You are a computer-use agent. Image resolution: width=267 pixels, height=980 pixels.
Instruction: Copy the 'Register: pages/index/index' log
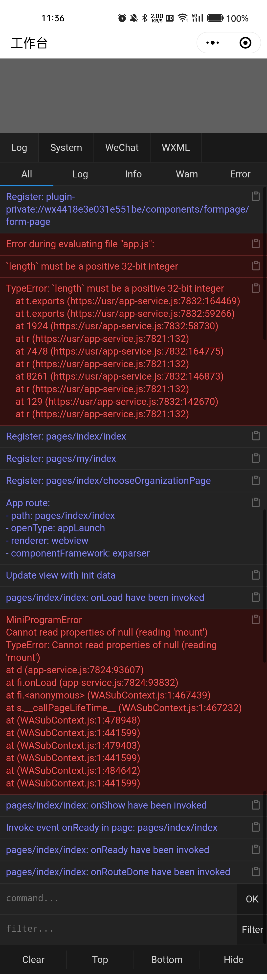click(256, 436)
